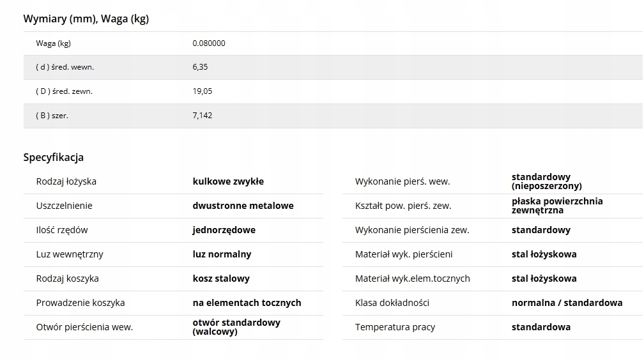
Task: Select the ( d ) śred. wewn. row
Action: 333,67
